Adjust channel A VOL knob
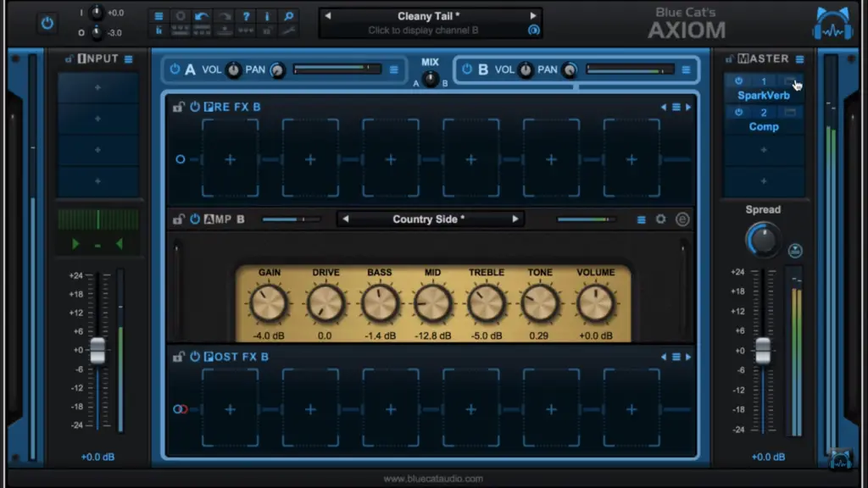The width and height of the screenshot is (868, 488). [234, 70]
